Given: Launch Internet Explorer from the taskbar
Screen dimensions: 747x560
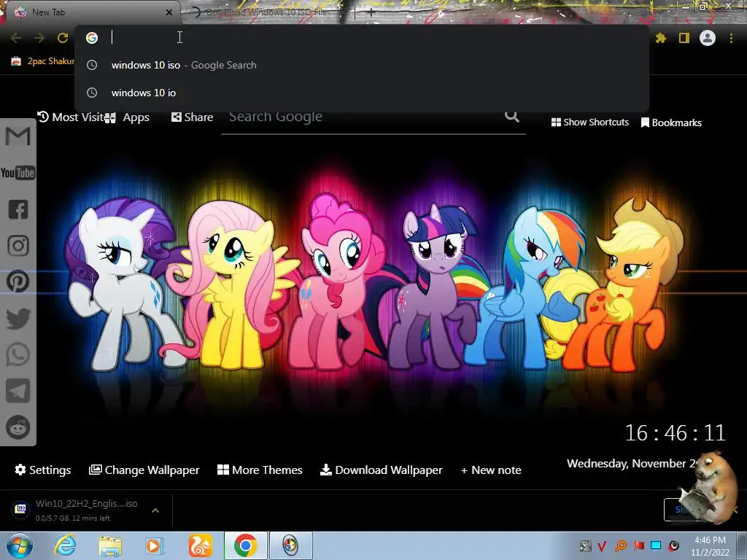Looking at the screenshot, I should click(65, 545).
